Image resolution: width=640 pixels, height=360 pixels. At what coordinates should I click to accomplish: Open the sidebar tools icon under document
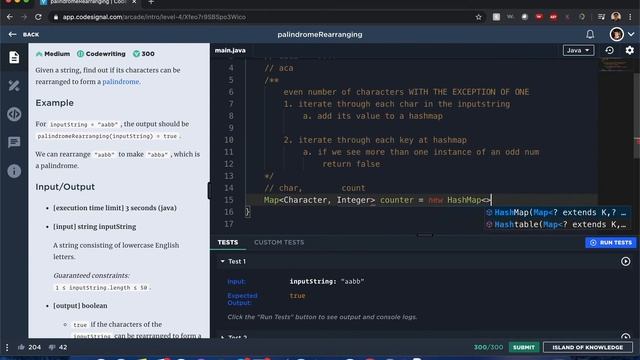click(14, 86)
